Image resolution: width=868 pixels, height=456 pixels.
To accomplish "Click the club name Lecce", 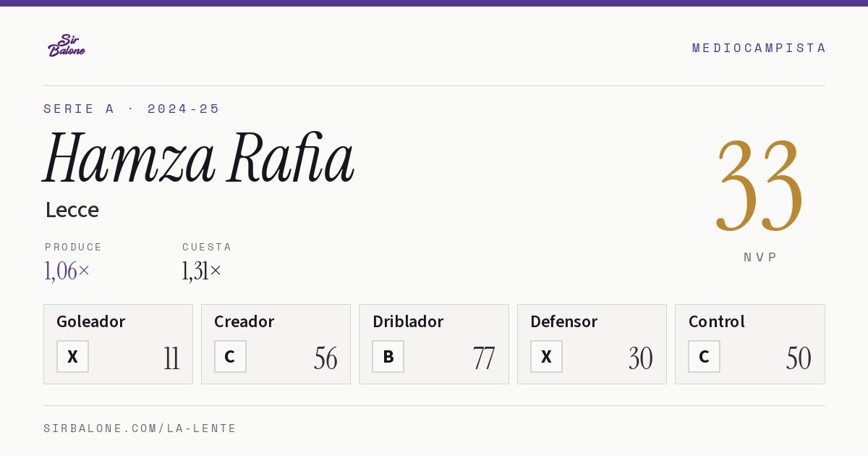I will [72, 210].
